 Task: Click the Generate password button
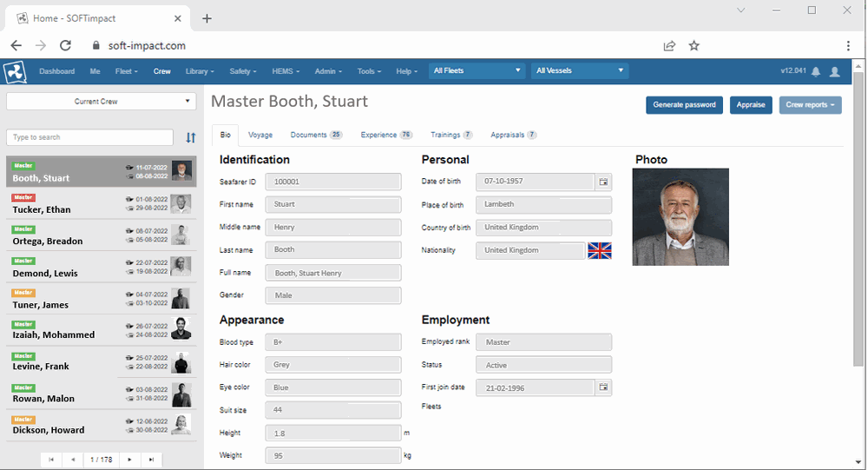[684, 105]
